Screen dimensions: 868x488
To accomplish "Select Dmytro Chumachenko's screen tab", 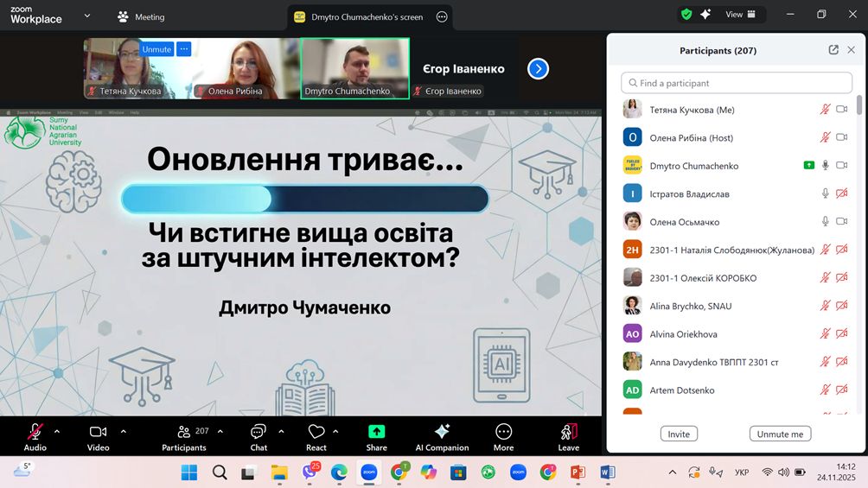I will tap(369, 16).
